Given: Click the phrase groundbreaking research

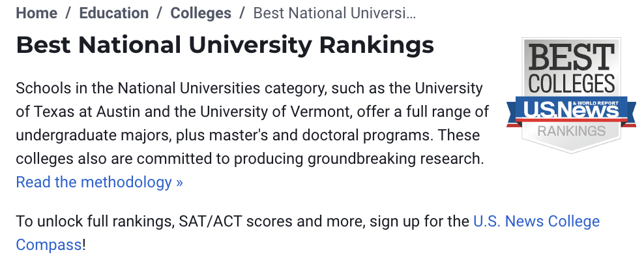Looking at the screenshot, I should coord(396,159).
